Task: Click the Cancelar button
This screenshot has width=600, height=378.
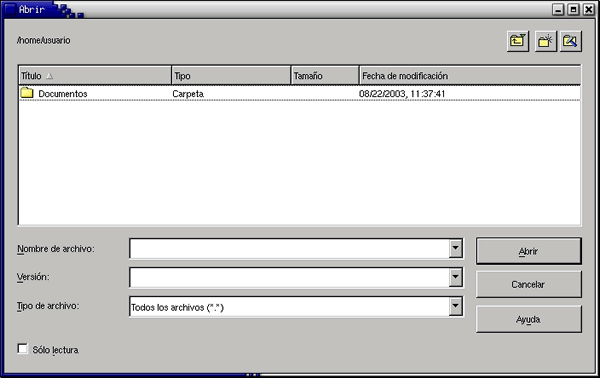Action: pos(528,284)
